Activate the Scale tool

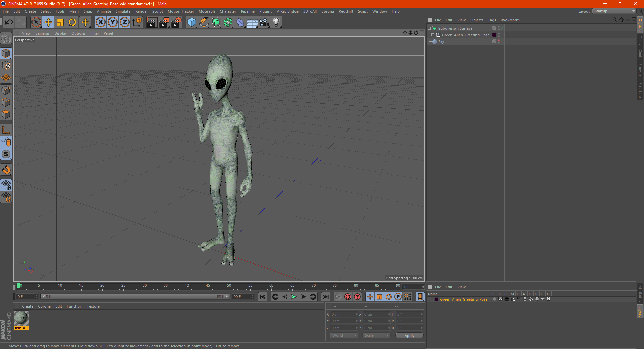(60, 22)
